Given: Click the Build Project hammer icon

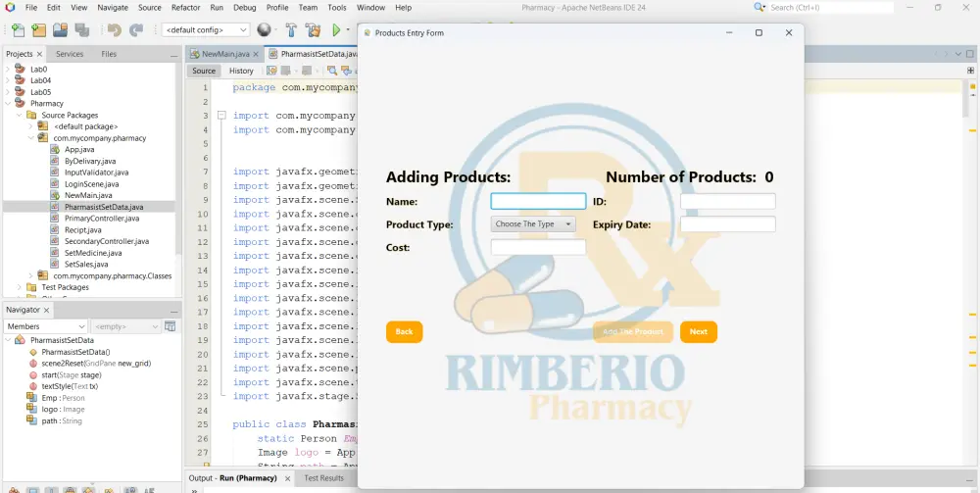Looking at the screenshot, I should pos(291,30).
